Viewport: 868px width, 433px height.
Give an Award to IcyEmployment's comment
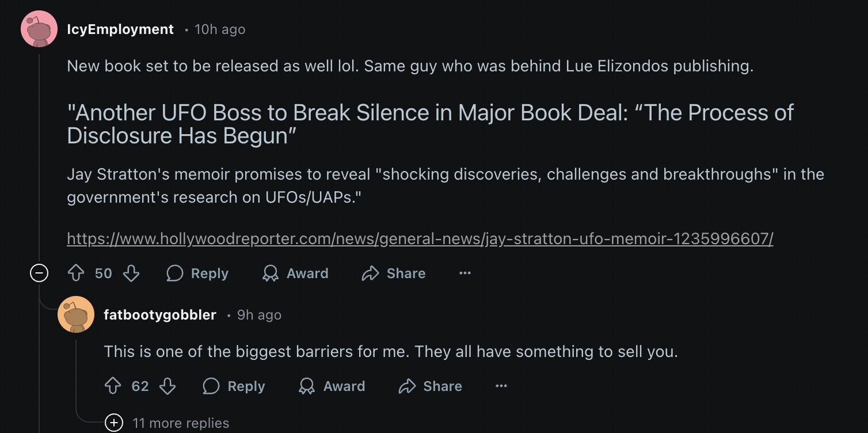pos(295,273)
